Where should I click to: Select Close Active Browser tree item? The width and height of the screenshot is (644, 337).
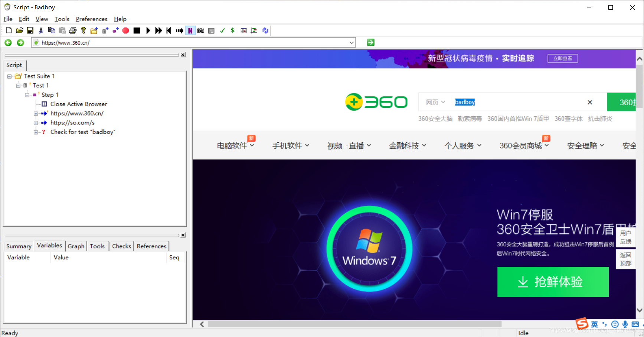[79, 104]
